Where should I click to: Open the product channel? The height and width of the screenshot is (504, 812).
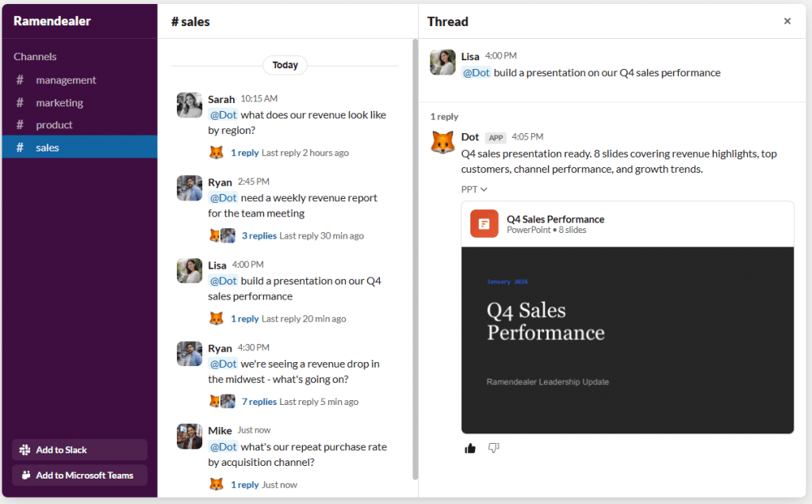[x=80, y=124]
